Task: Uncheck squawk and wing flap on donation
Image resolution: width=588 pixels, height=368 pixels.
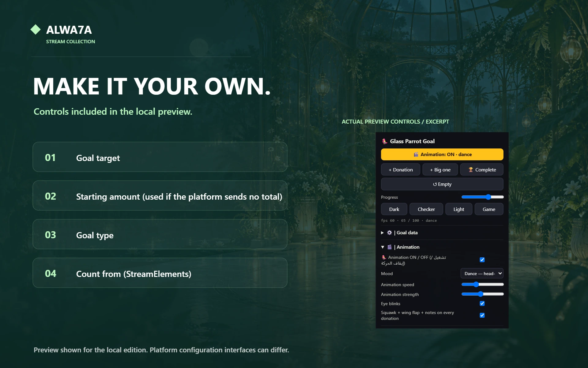Action: tap(482, 315)
